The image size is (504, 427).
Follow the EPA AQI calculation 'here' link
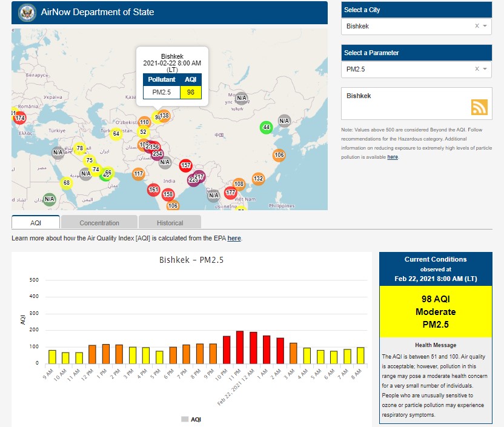[234, 238]
